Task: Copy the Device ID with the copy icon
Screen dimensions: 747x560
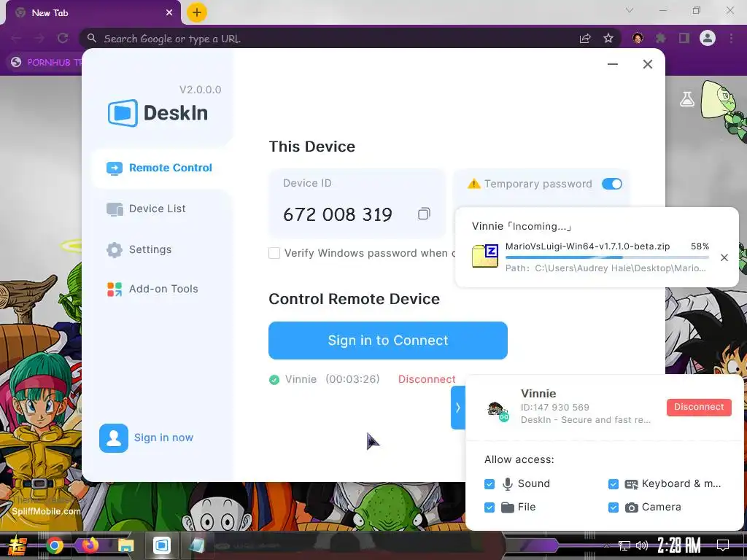Action: (424, 214)
